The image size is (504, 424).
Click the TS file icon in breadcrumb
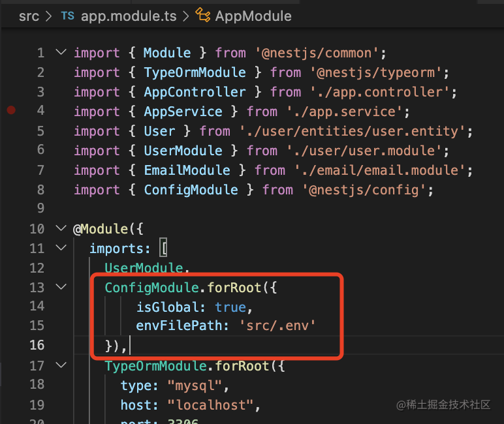click(x=67, y=16)
